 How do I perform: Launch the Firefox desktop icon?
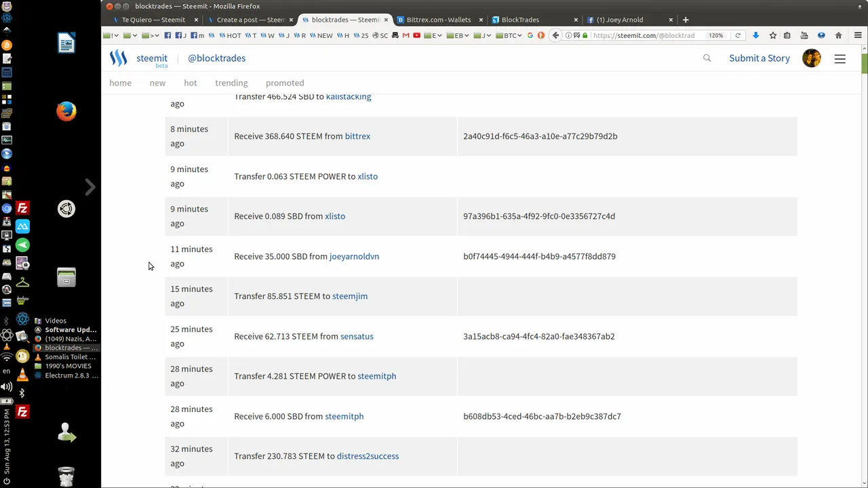pyautogui.click(x=66, y=111)
